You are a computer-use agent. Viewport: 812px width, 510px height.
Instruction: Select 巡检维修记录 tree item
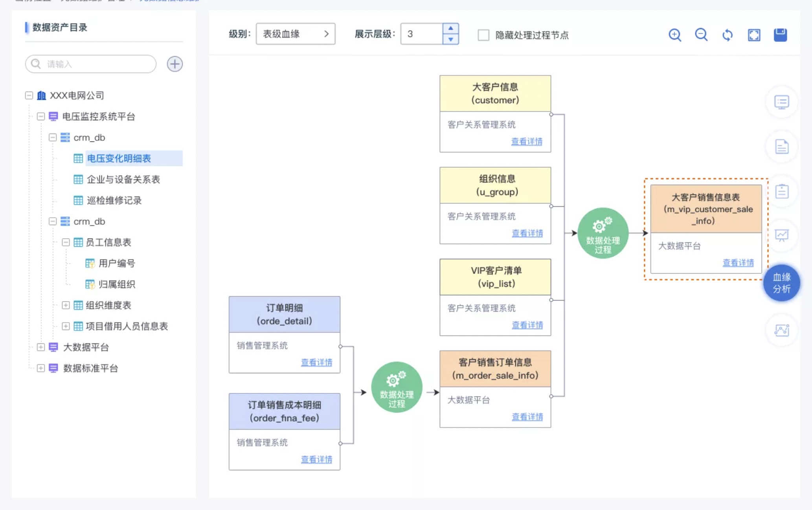(x=114, y=200)
